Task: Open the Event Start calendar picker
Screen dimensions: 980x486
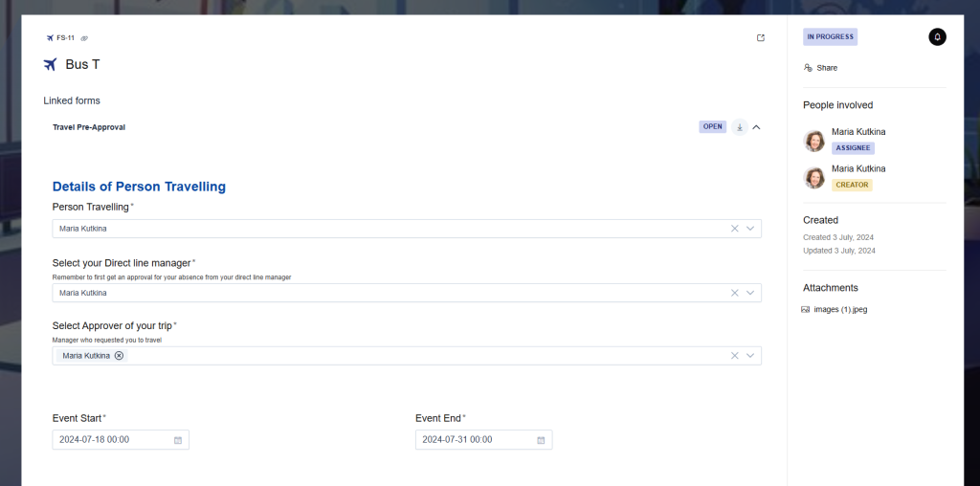Action: coord(178,440)
